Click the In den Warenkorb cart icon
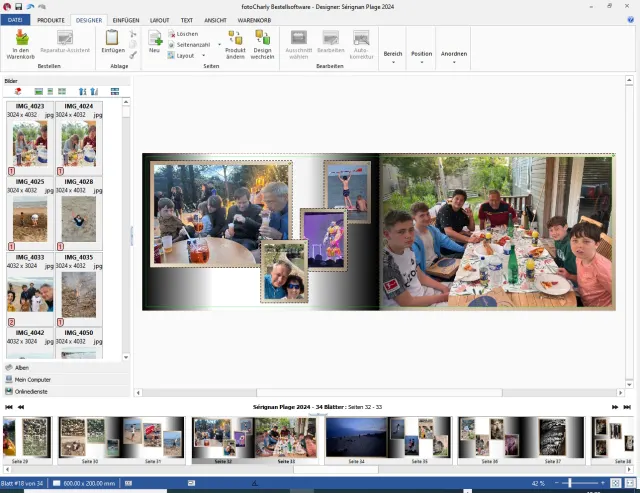Screen dimensions: 640x493 (x=21, y=38)
